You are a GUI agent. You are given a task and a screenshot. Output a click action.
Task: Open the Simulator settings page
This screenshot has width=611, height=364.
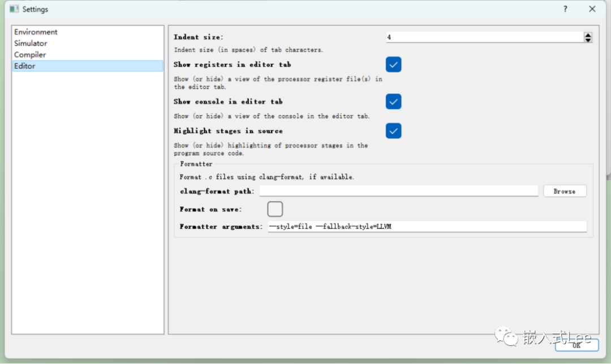(x=87, y=43)
